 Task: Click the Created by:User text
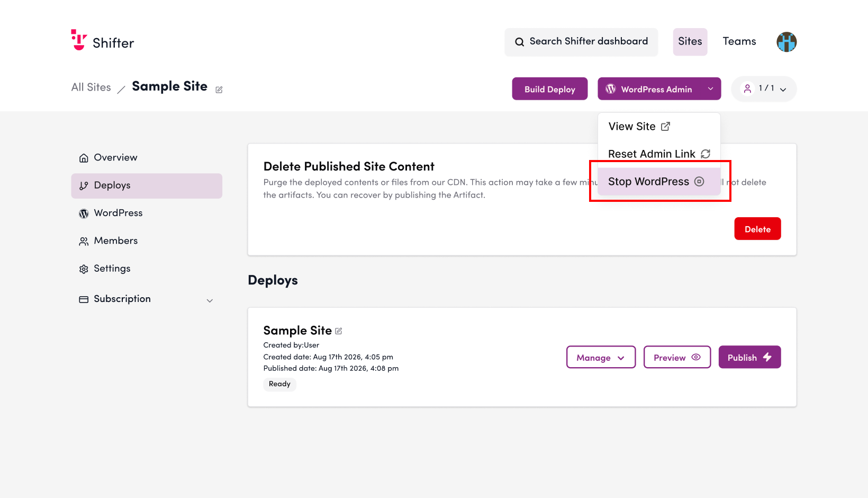click(x=291, y=345)
